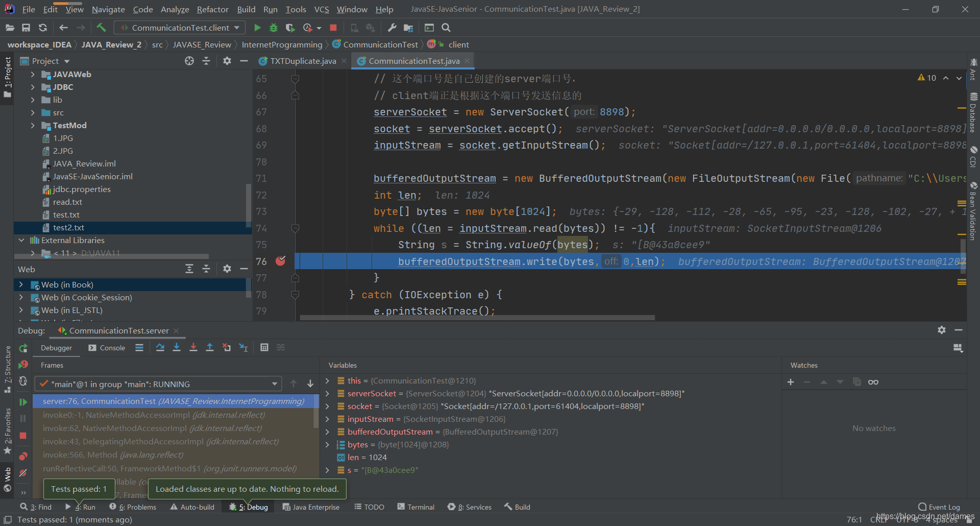Start debugging with the green bug icon
This screenshot has height=526, width=980.
274,28
